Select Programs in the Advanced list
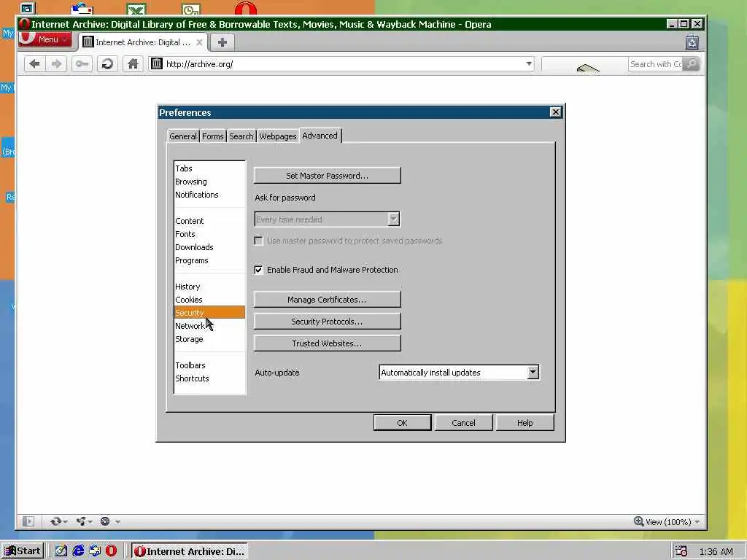The width and height of the screenshot is (747, 560). pyautogui.click(x=209, y=260)
